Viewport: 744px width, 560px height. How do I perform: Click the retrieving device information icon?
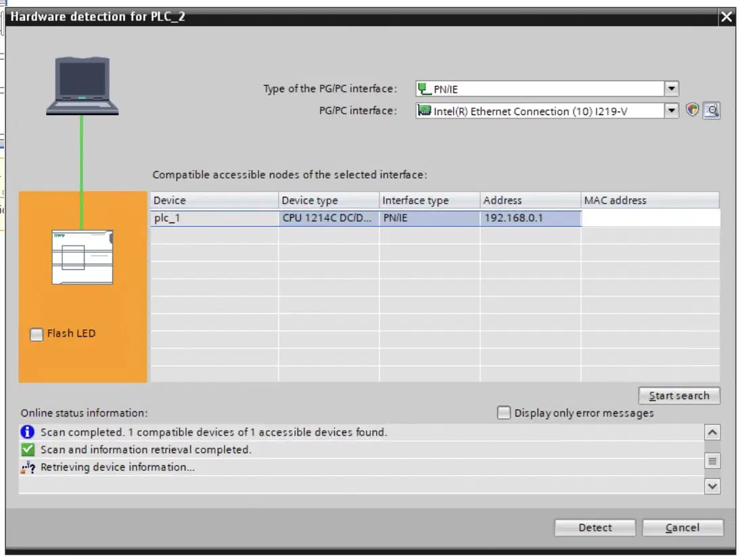click(28, 467)
